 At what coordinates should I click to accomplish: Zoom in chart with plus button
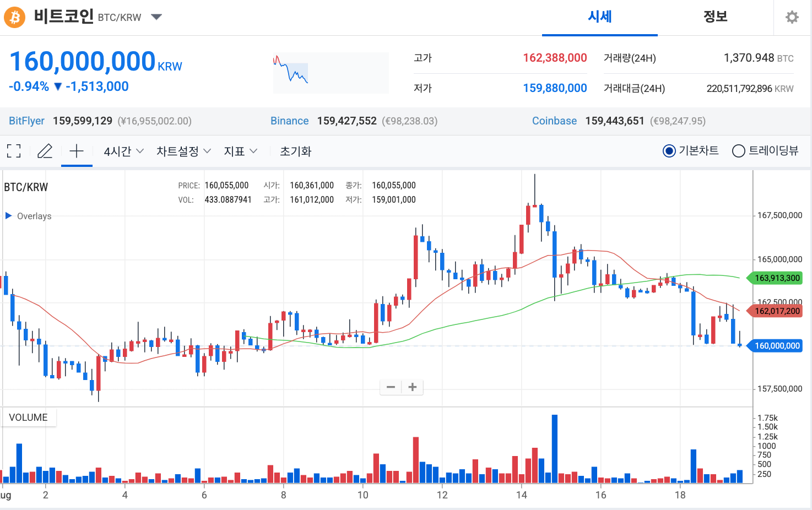click(x=413, y=387)
